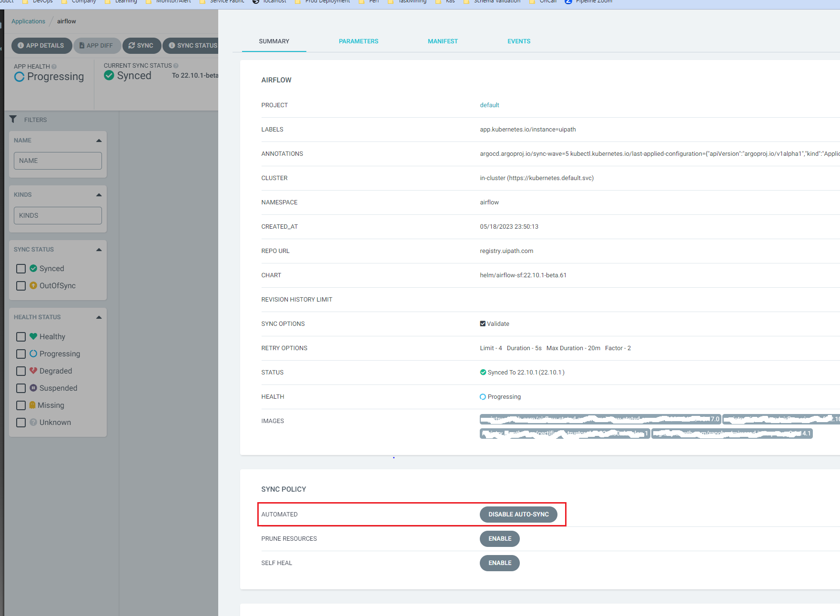Switch to the PARAMETERS tab
This screenshot has width=840, height=616.
(358, 41)
